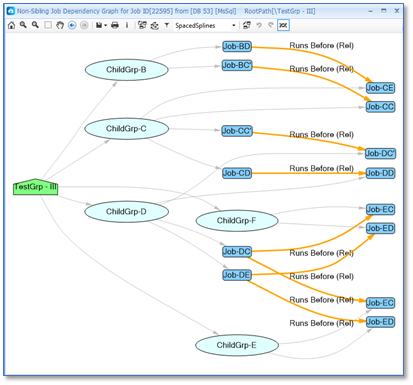The width and height of the screenshot is (413, 385).
Task: Click the info 'i' icon
Action: tap(127, 25)
